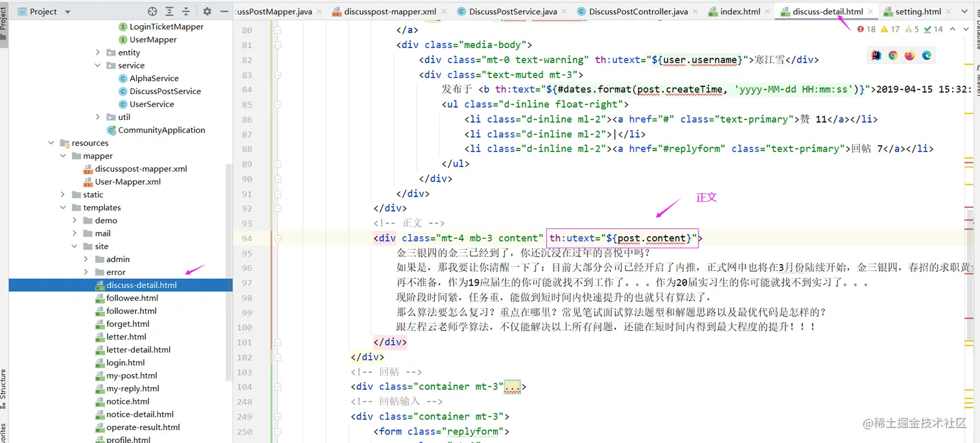Switch to the setting.html tab
Screen dimensions: 980x443
918,12
